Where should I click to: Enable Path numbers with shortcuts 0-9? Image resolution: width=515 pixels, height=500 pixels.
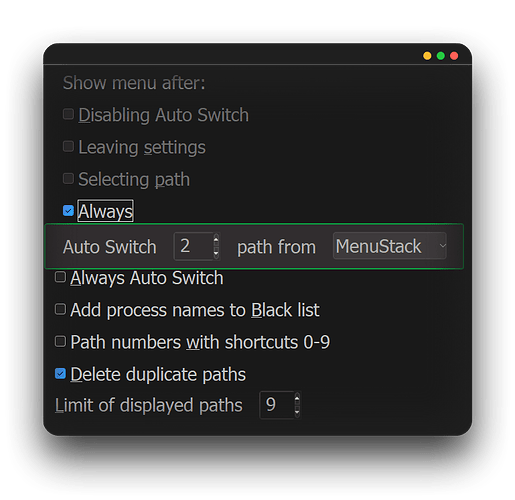click(x=60, y=341)
